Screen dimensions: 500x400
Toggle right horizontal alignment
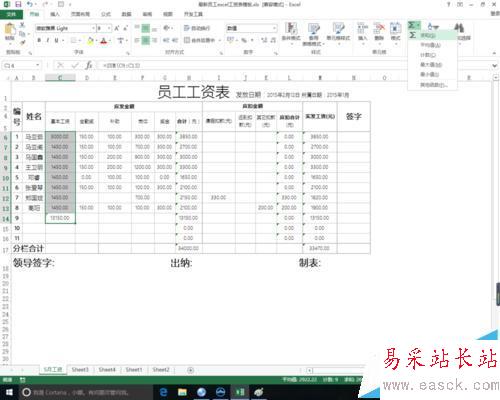click(x=155, y=40)
